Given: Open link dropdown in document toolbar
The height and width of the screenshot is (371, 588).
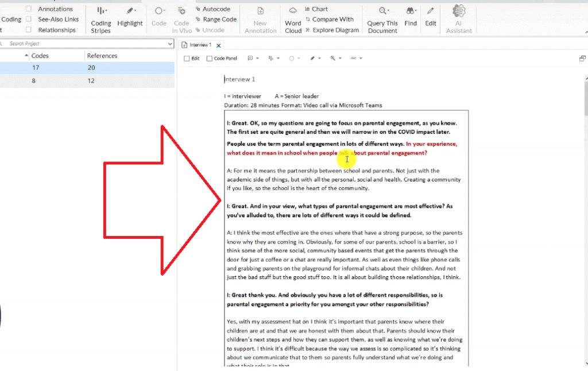Looking at the screenshot, I should tap(357, 59).
